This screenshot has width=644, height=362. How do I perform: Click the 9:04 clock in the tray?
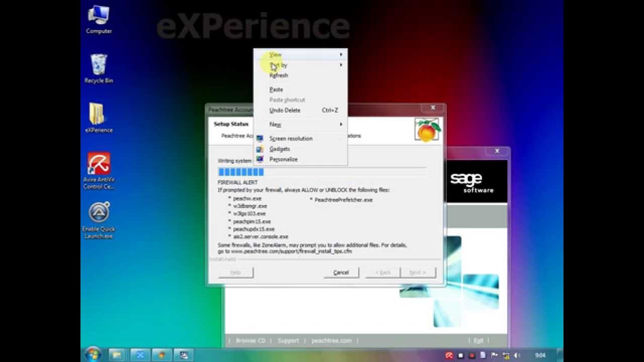540,355
